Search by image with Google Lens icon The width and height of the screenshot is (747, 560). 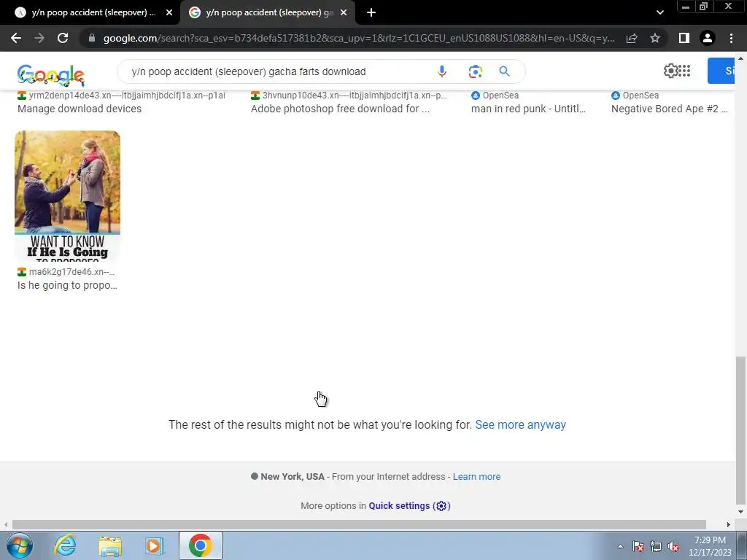pyautogui.click(x=475, y=71)
